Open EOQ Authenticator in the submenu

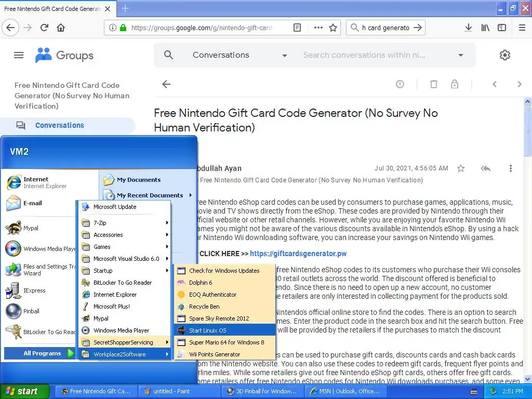(x=224, y=295)
